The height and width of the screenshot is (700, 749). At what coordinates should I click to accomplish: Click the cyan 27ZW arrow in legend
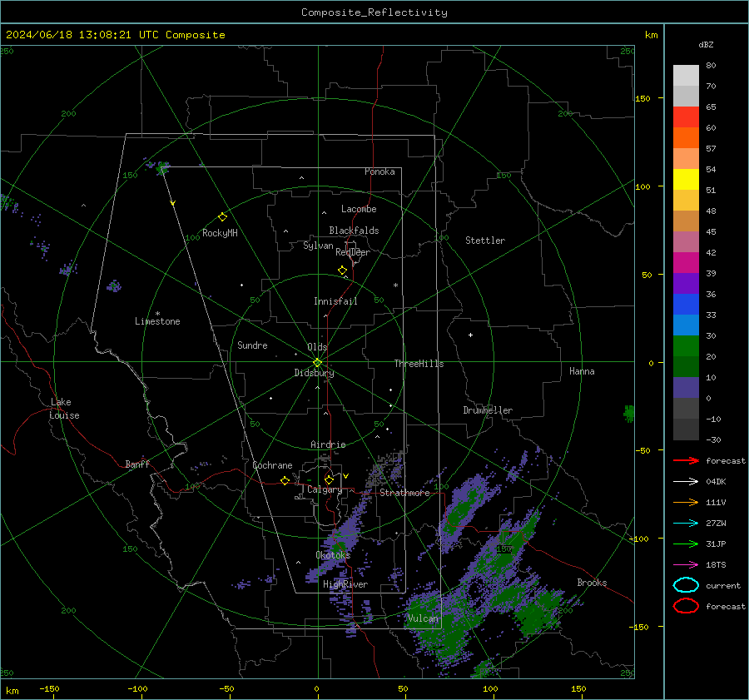(686, 524)
